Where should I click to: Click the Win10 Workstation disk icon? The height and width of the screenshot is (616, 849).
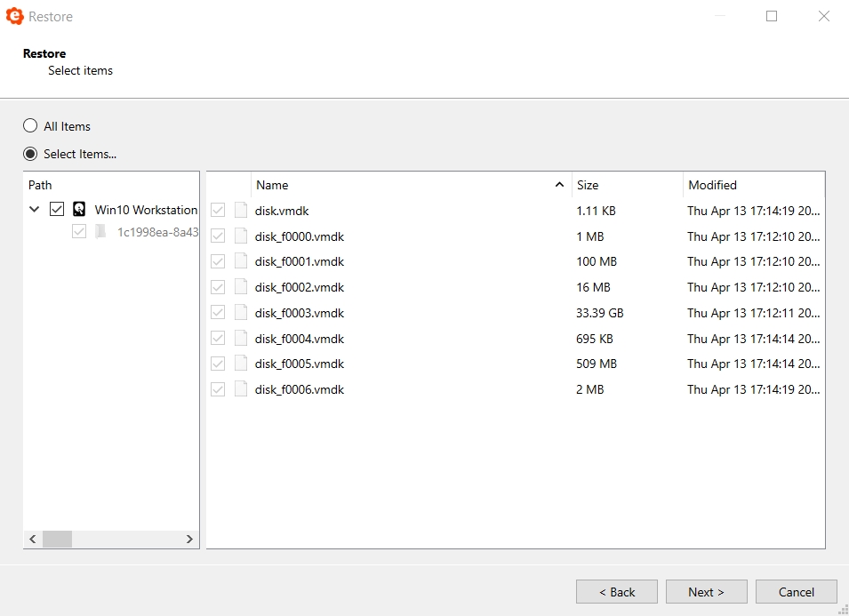pyautogui.click(x=79, y=209)
